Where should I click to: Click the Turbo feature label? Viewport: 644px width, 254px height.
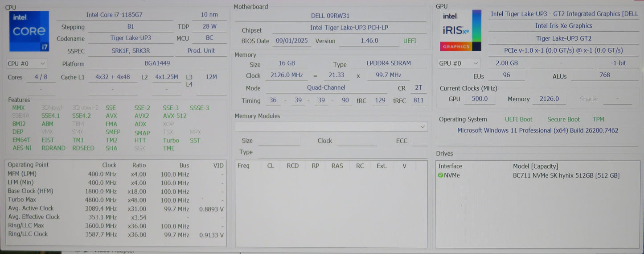(171, 140)
